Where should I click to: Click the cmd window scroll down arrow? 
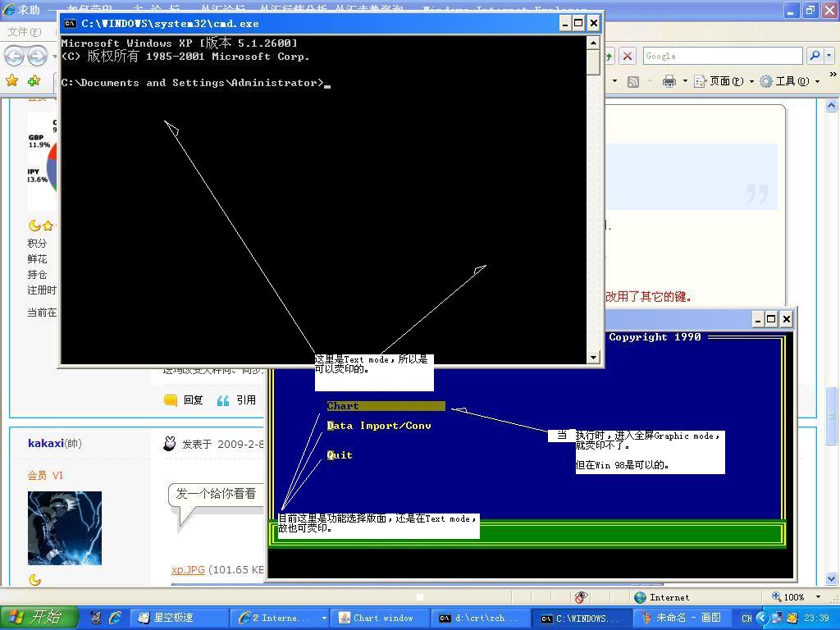(593, 358)
